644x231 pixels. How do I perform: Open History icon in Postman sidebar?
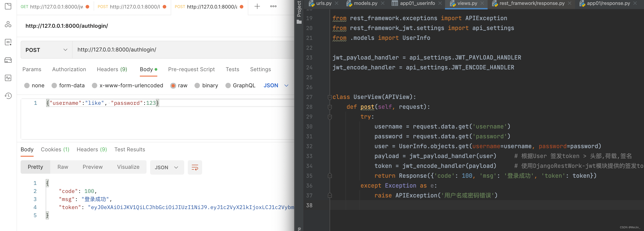coord(8,96)
